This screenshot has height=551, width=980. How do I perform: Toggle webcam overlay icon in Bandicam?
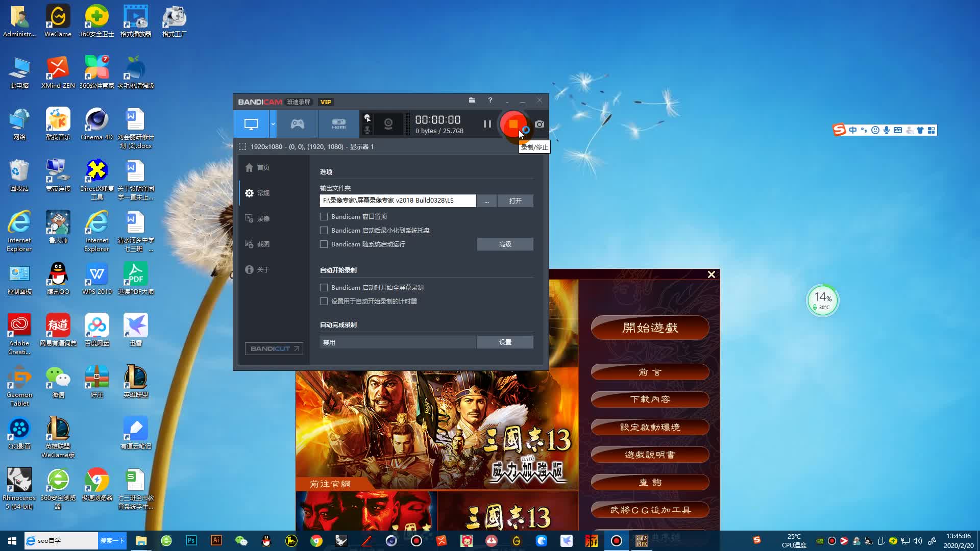point(388,124)
